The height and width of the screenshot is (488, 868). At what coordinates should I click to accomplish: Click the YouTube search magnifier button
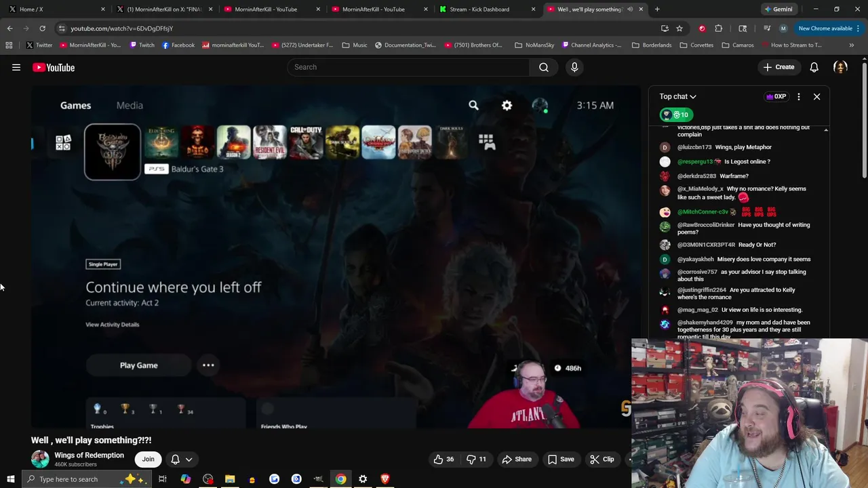click(x=544, y=67)
